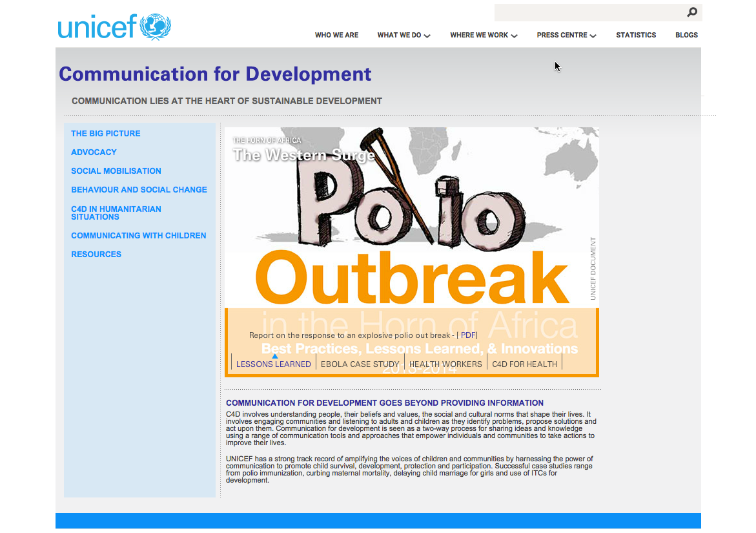The image size is (756, 533).
Task: Open the PDF report link
Action: click(x=468, y=335)
